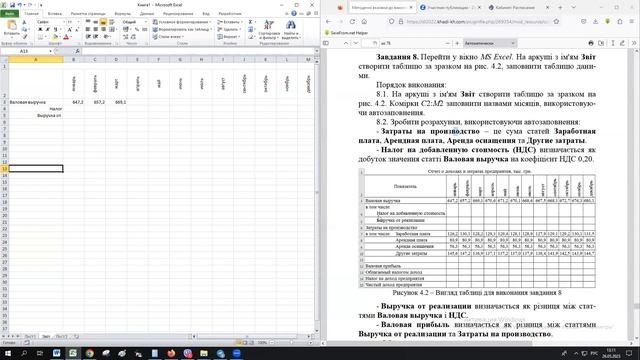Toggle Underline formatting in the Font group

[x=55, y=30]
